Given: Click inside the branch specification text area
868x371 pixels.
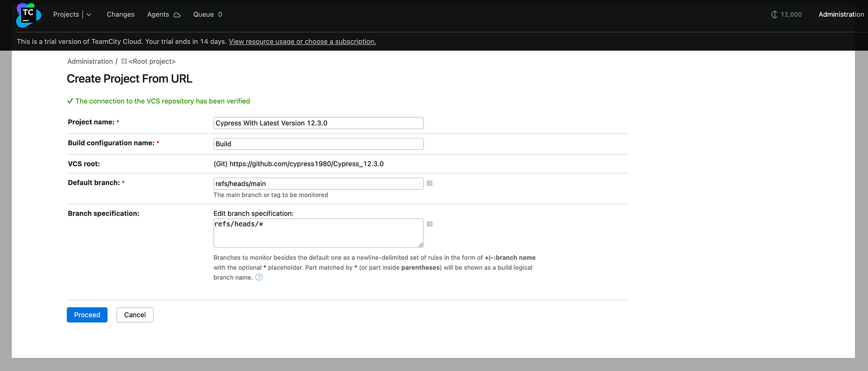Looking at the screenshot, I should click(x=318, y=233).
